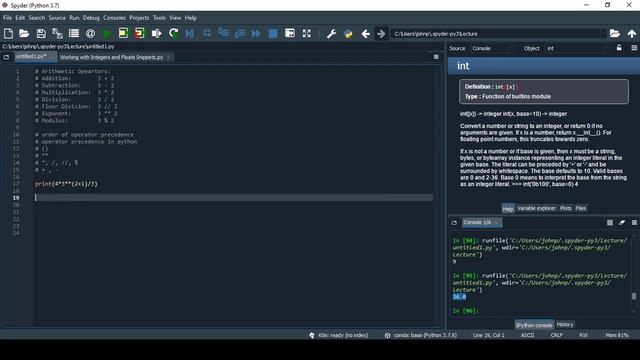Open the Help menu in the menu bar

(191, 18)
